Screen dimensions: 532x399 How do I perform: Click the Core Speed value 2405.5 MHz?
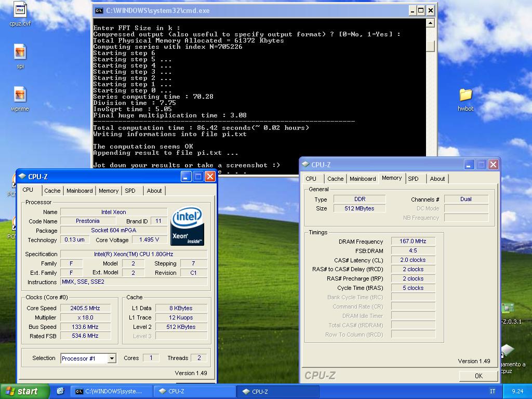coord(85,308)
